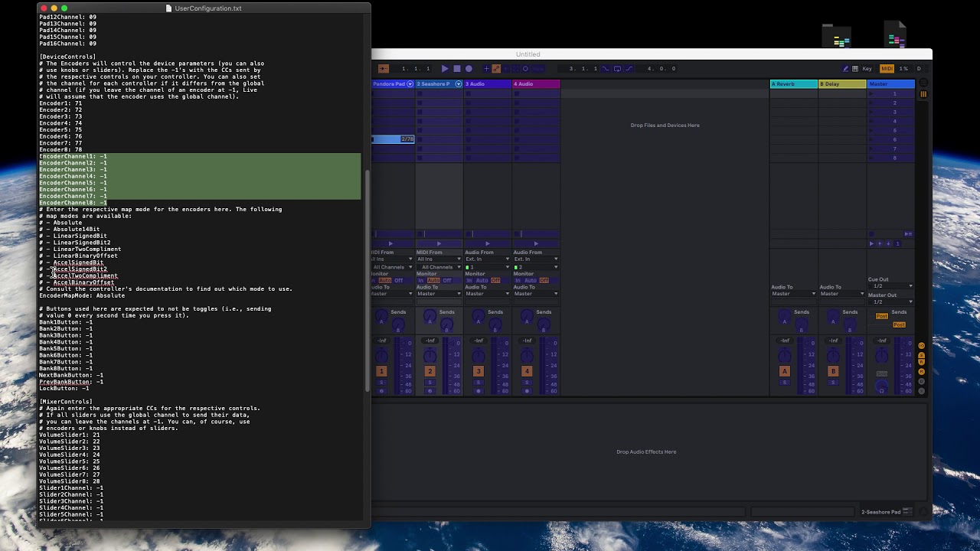Image resolution: width=980 pixels, height=551 pixels.
Task: Toggle the A Reverb track activator
Action: point(785,371)
